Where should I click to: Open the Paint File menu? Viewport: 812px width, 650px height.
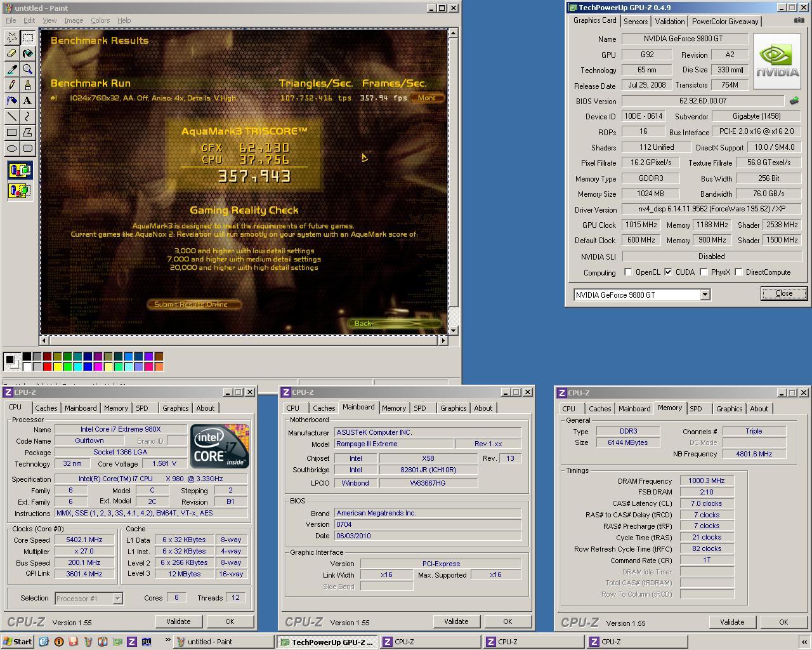11,20
